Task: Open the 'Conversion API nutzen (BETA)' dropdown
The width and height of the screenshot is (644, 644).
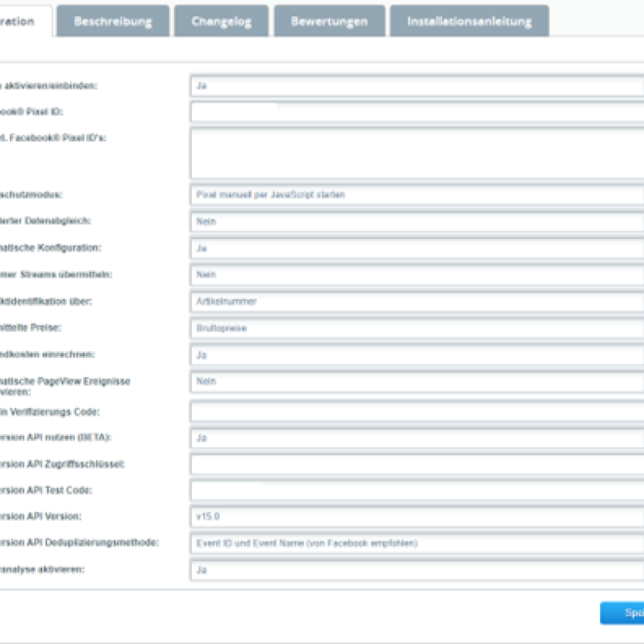Action: coord(417,438)
